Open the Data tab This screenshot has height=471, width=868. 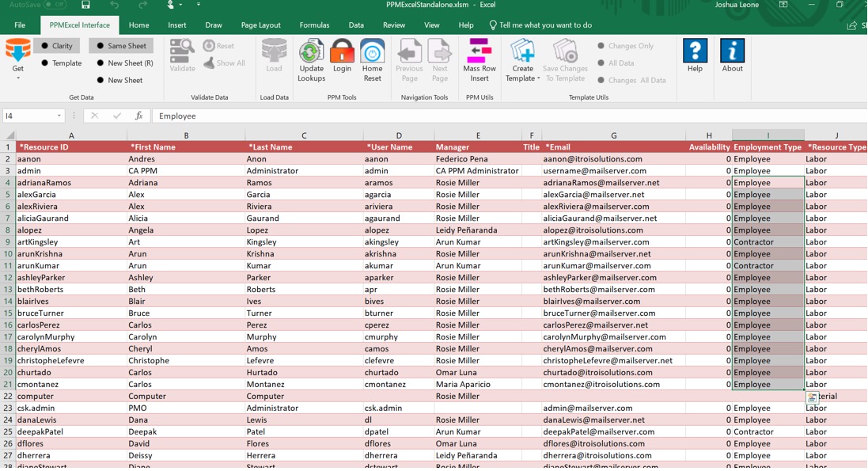click(x=356, y=25)
